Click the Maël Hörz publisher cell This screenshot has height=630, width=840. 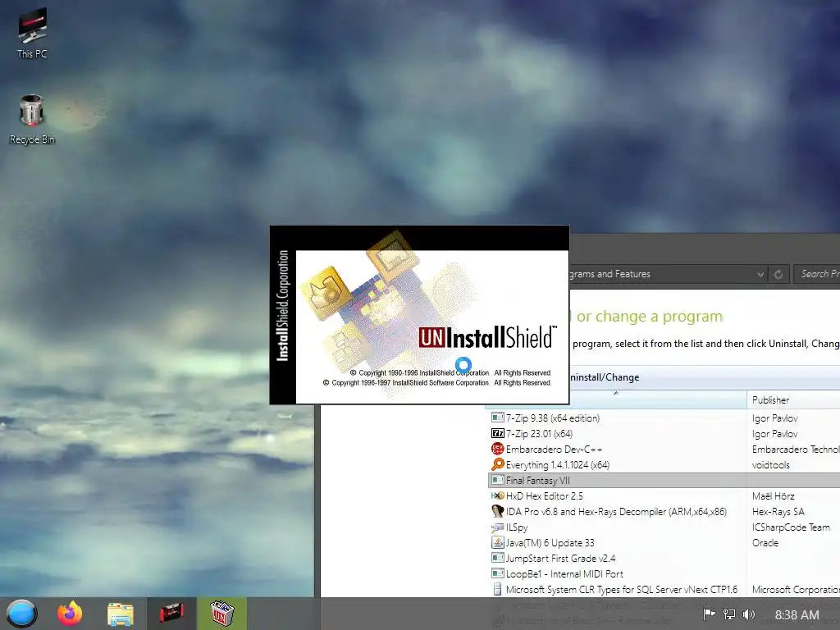pyautogui.click(x=773, y=495)
